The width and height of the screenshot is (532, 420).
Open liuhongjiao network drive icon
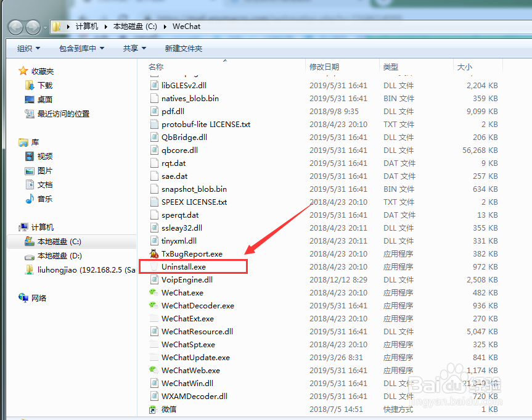(30, 270)
